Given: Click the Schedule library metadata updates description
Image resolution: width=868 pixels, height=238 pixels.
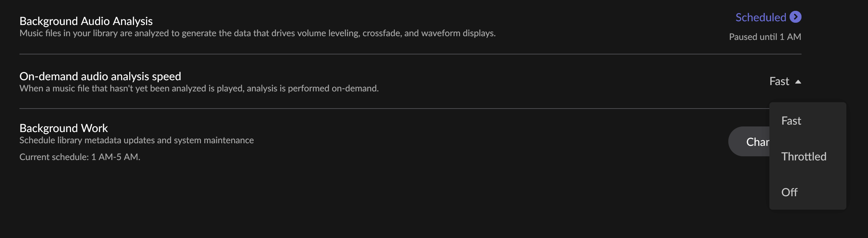Looking at the screenshot, I should coord(136,140).
